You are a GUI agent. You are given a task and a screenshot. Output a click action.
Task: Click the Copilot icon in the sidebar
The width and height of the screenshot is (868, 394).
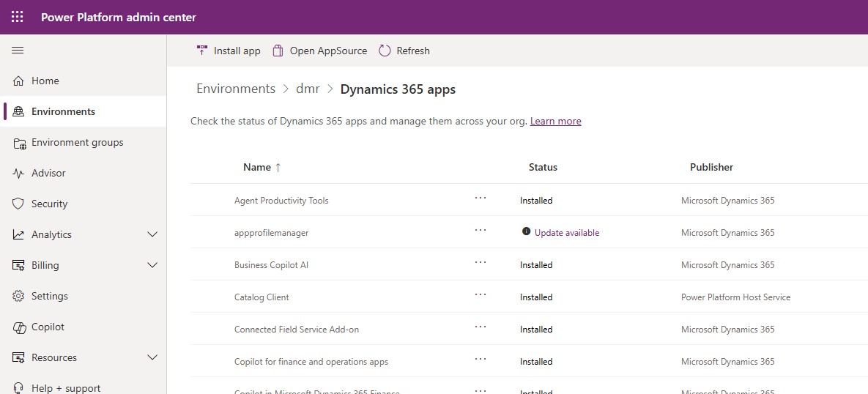19,327
